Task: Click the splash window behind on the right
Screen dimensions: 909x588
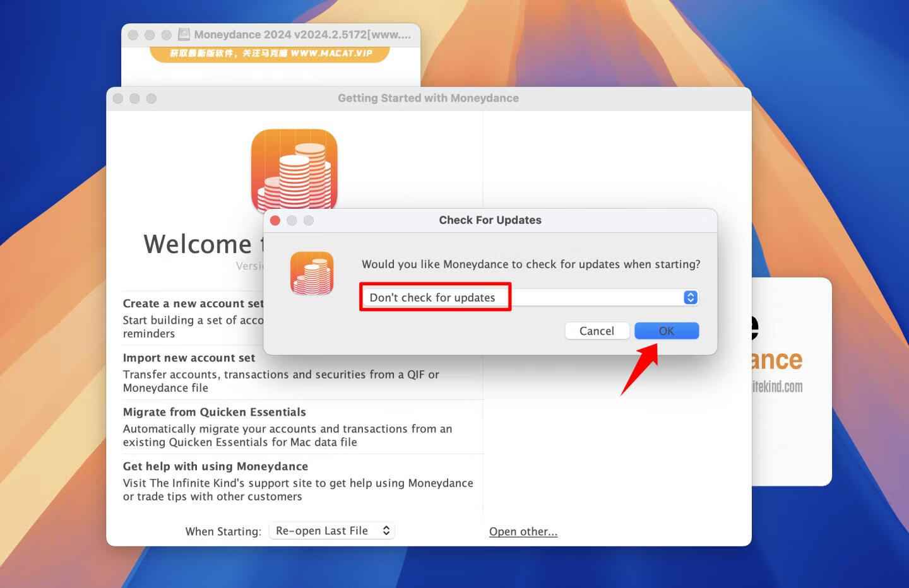Action: coord(792,382)
